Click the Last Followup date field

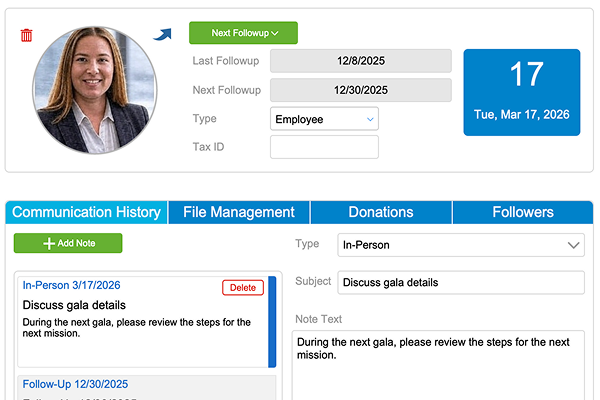360,61
